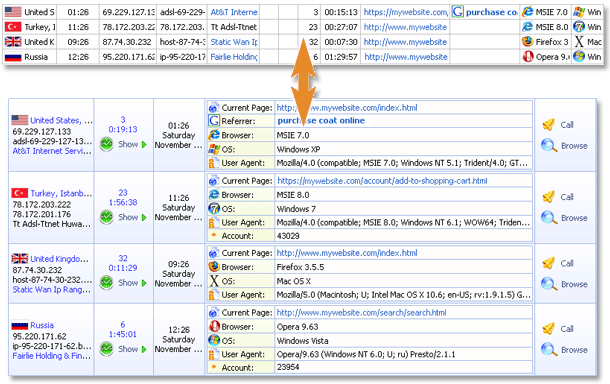Click the Firefox browser icon in United Kingdom row
The width and height of the screenshot is (610, 384).
click(x=214, y=267)
